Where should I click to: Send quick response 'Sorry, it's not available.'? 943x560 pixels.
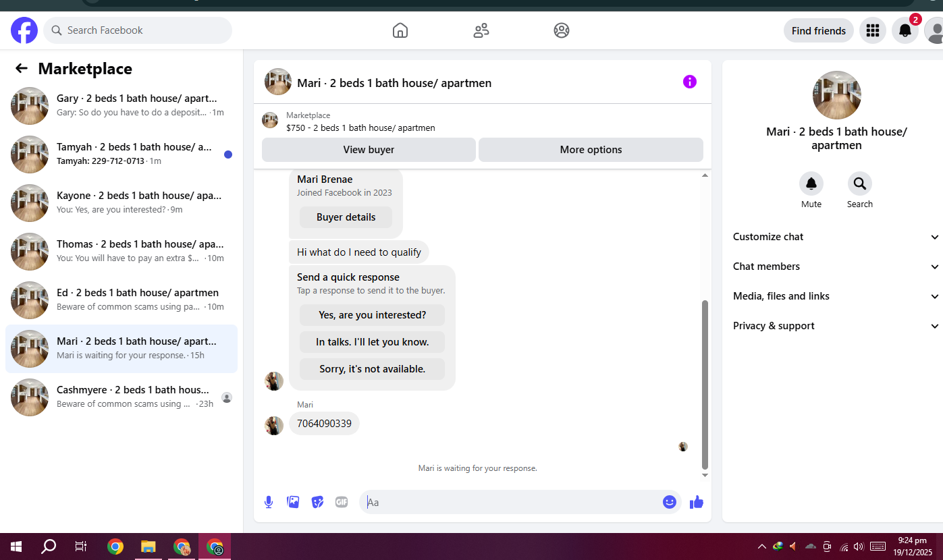coord(372,369)
